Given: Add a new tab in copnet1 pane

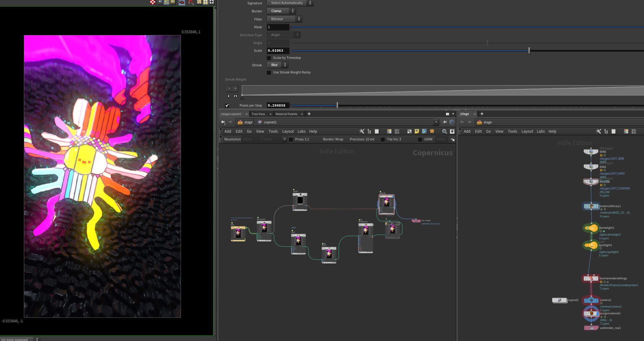Looking at the screenshot, I should click(309, 114).
